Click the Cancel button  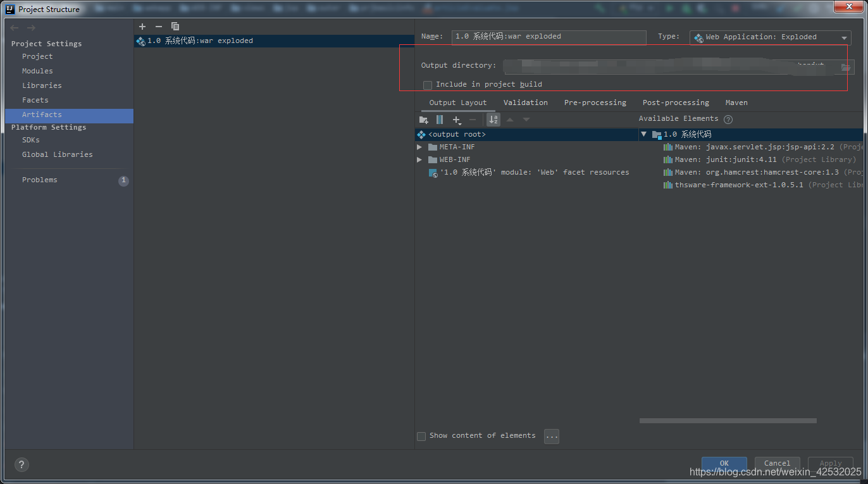pyautogui.click(x=777, y=463)
